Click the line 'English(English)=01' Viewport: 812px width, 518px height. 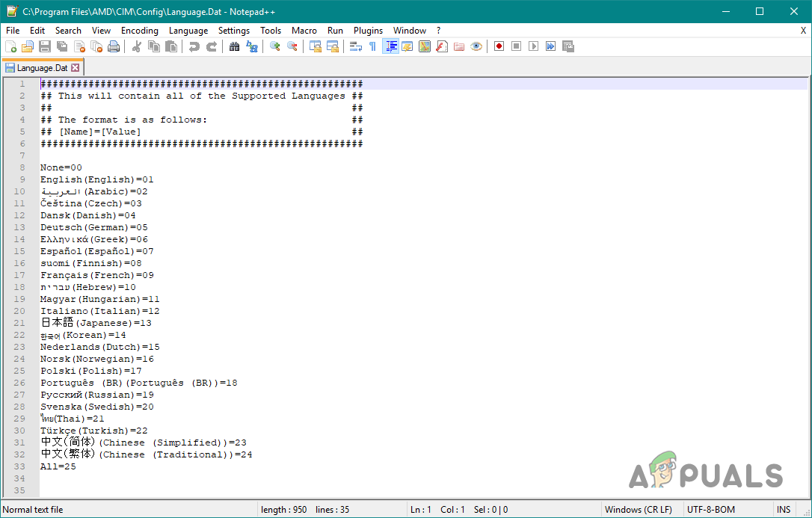tap(97, 179)
